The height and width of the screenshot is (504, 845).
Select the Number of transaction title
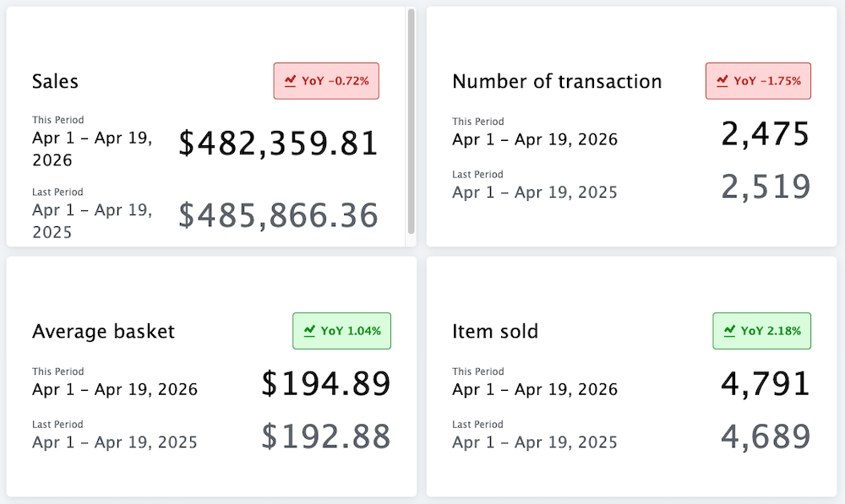(557, 81)
